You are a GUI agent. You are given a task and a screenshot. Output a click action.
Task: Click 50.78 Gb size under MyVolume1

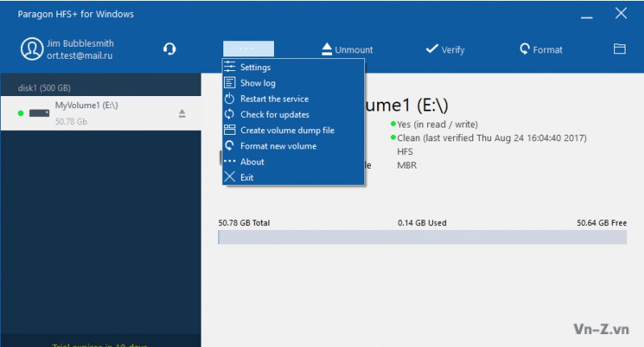pyautogui.click(x=71, y=121)
